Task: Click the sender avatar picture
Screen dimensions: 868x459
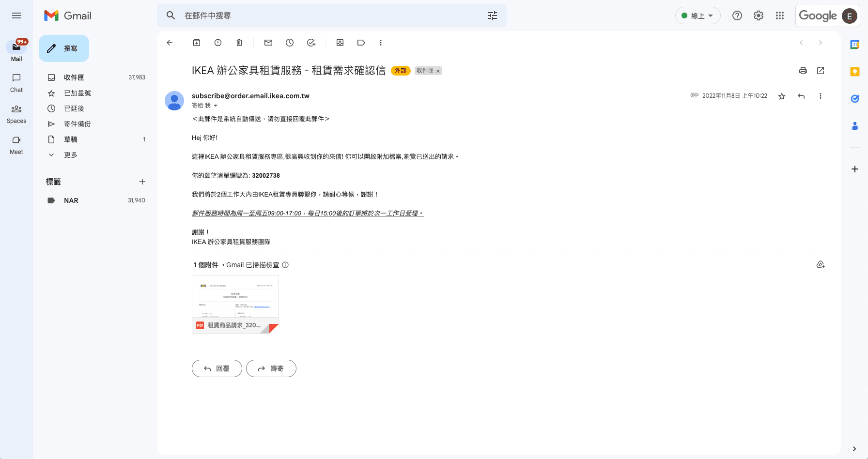Action: (x=174, y=101)
